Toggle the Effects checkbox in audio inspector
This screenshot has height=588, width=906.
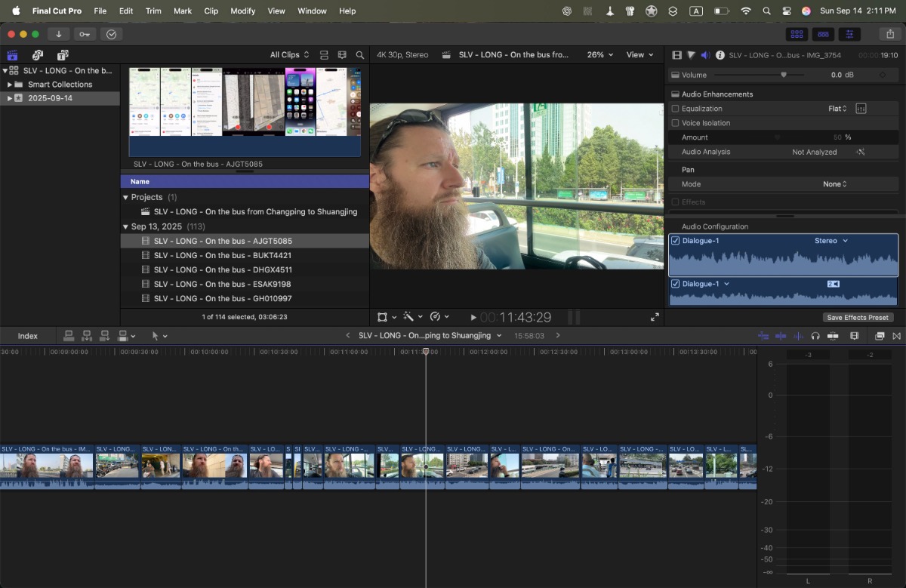pos(675,202)
